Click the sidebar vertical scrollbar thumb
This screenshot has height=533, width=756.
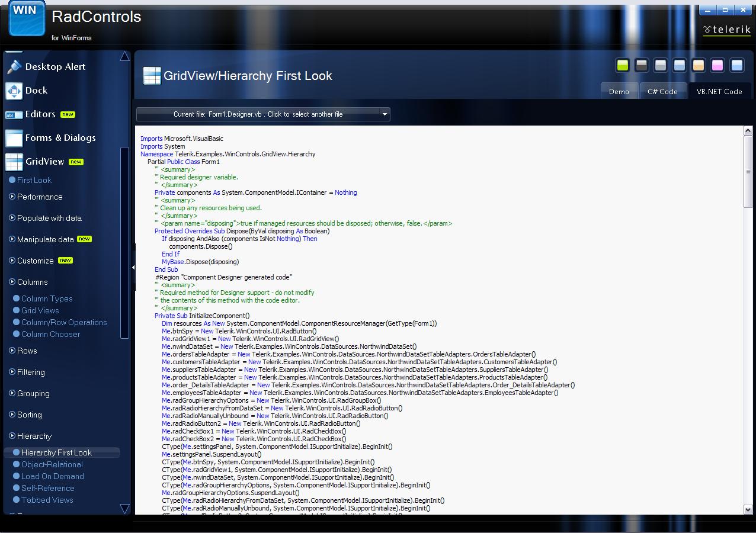click(124, 243)
